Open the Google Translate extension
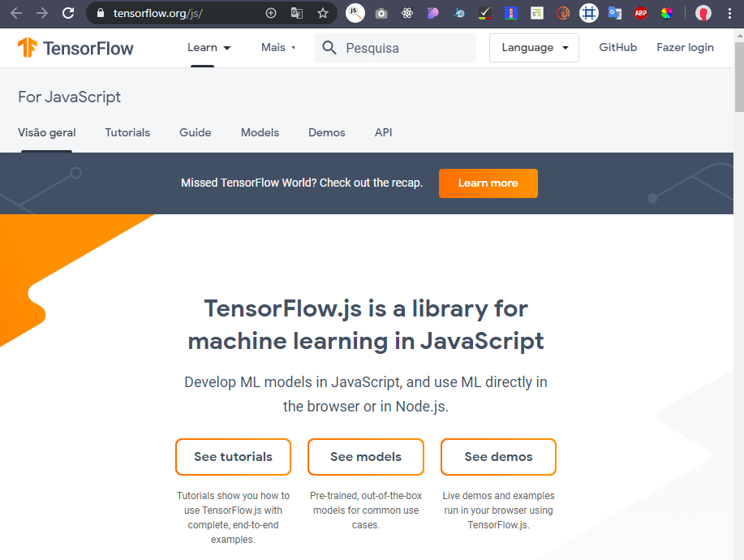This screenshot has width=744, height=560. [615, 13]
